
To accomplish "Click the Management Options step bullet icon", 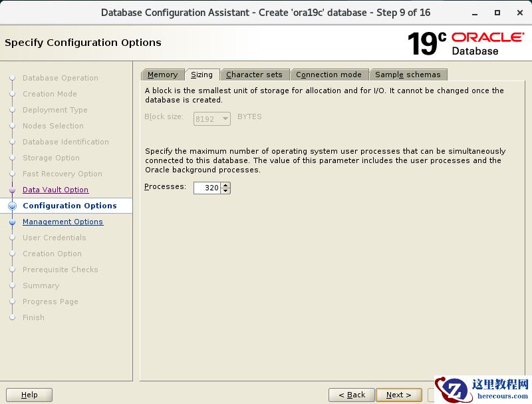I will point(13,222).
